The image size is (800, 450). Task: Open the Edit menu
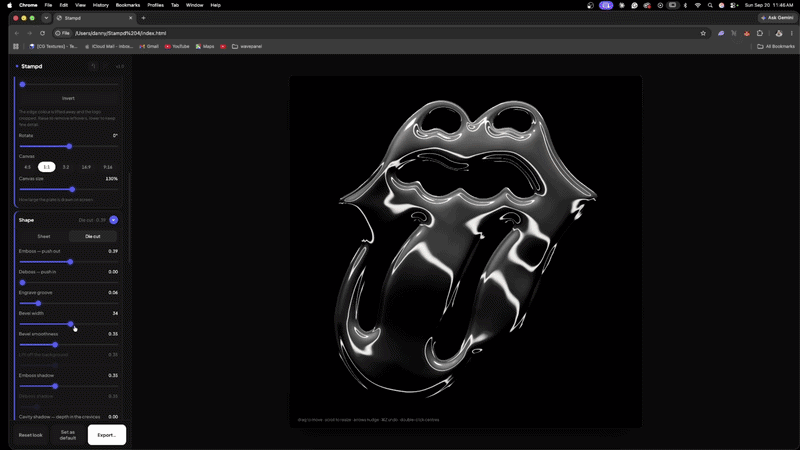tap(63, 5)
